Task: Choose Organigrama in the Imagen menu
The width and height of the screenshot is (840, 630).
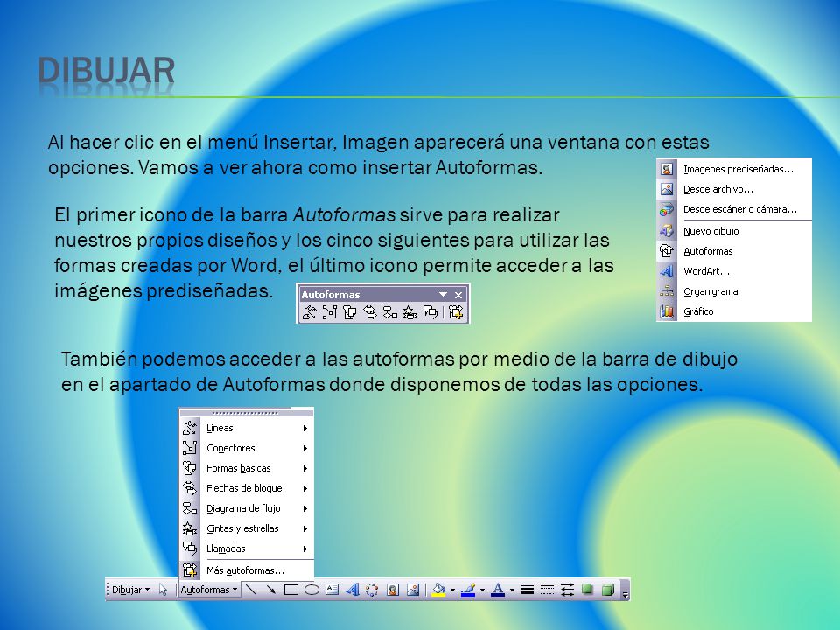Action: (734, 291)
